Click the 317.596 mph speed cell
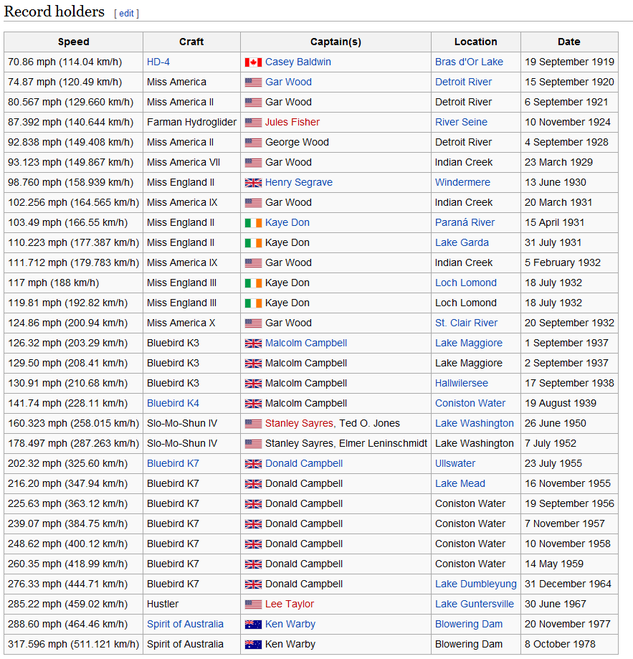 tap(74, 644)
